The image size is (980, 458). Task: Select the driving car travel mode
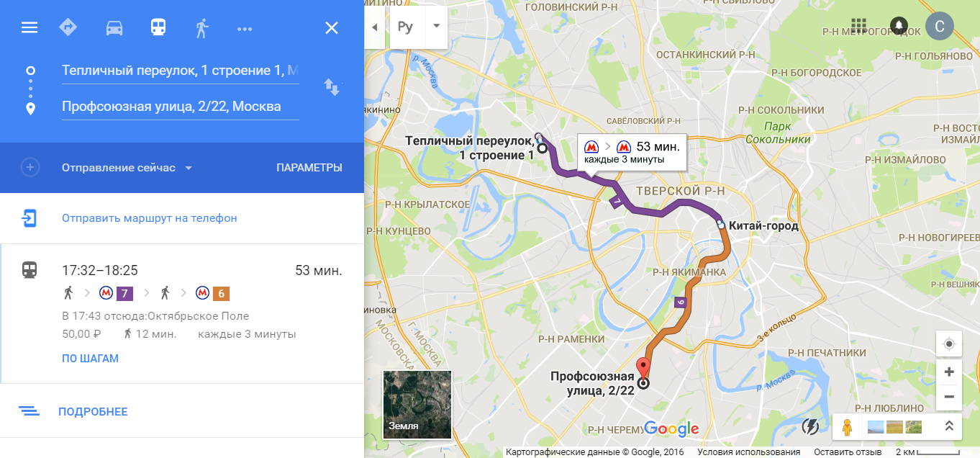114,28
